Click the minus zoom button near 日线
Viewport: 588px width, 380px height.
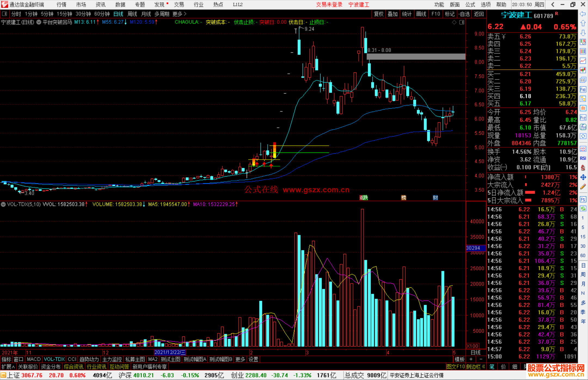click(x=481, y=359)
